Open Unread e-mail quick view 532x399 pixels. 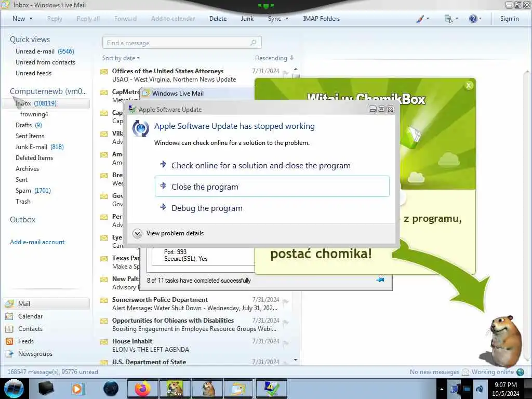tap(45, 51)
